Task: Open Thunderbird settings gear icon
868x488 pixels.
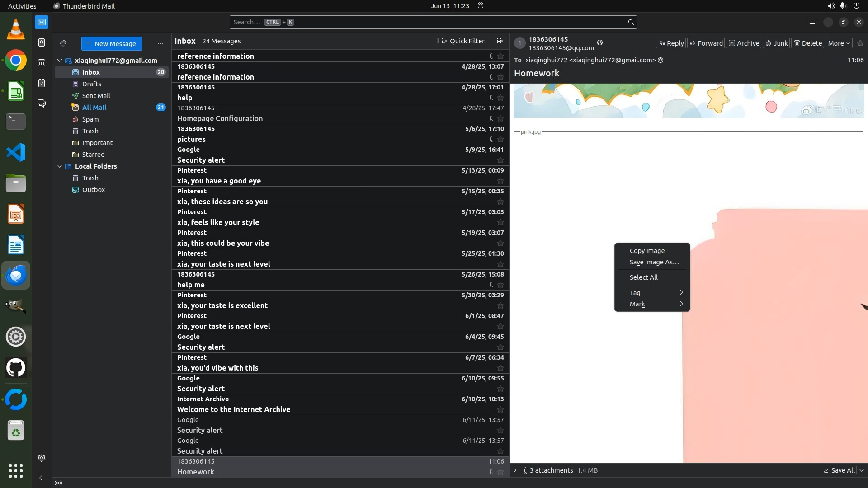Action: click(x=42, y=458)
